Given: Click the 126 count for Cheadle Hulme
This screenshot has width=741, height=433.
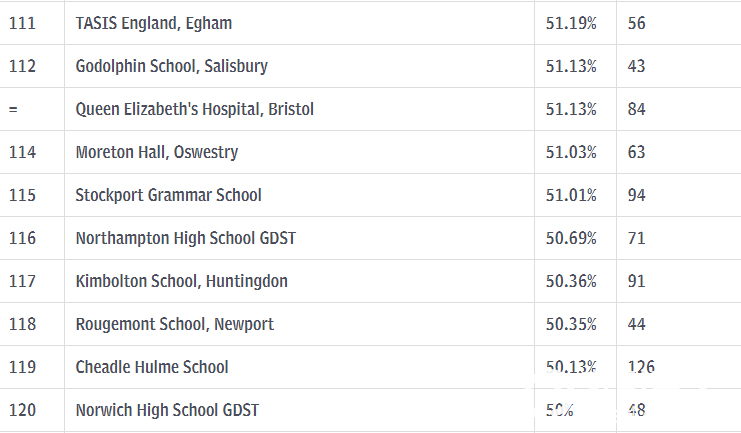Looking at the screenshot, I should [x=641, y=367].
